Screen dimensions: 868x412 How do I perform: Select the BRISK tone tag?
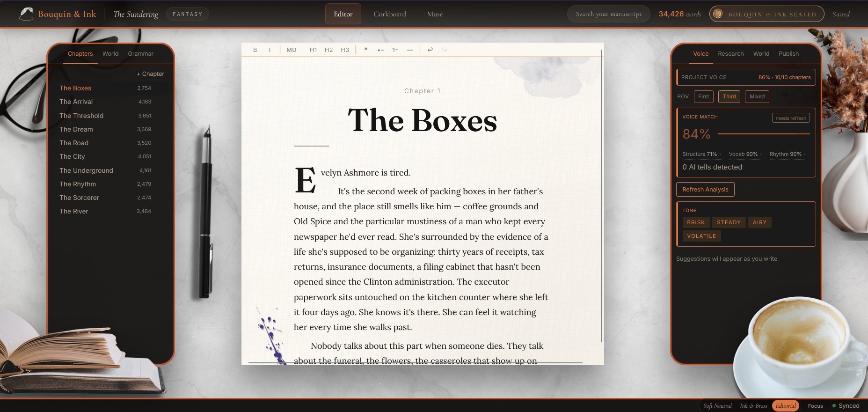696,222
